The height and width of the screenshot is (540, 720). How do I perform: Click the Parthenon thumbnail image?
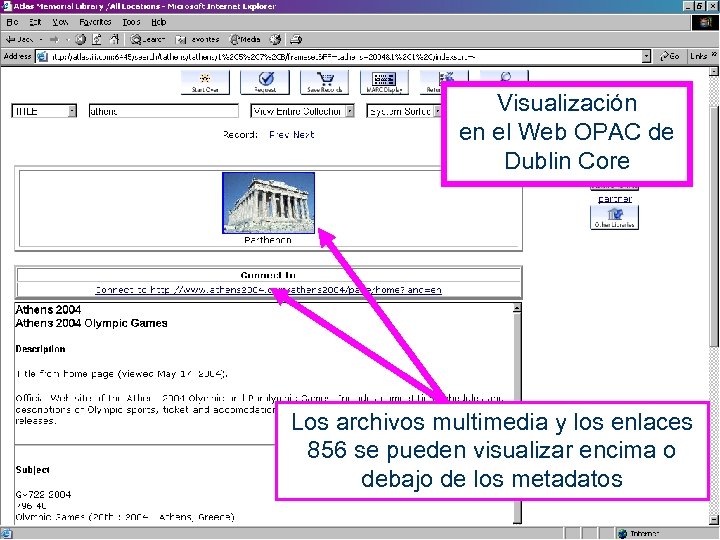269,203
